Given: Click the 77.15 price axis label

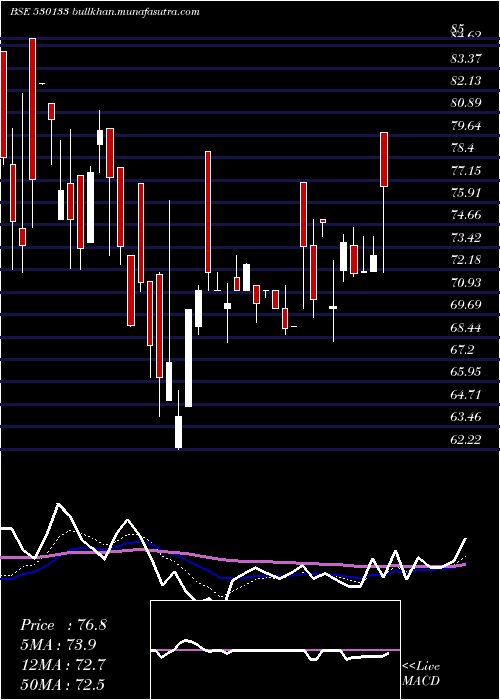Looking at the screenshot, I should [x=466, y=171].
